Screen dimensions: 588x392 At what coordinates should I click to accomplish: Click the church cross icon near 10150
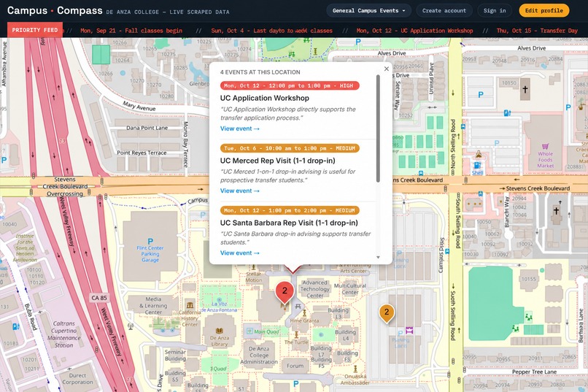tap(525, 89)
